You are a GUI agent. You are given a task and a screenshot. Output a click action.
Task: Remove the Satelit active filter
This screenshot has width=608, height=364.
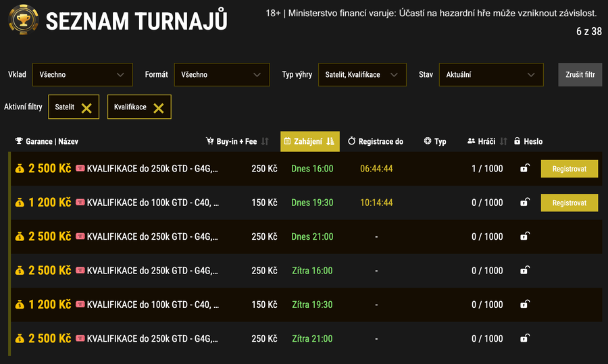click(86, 108)
